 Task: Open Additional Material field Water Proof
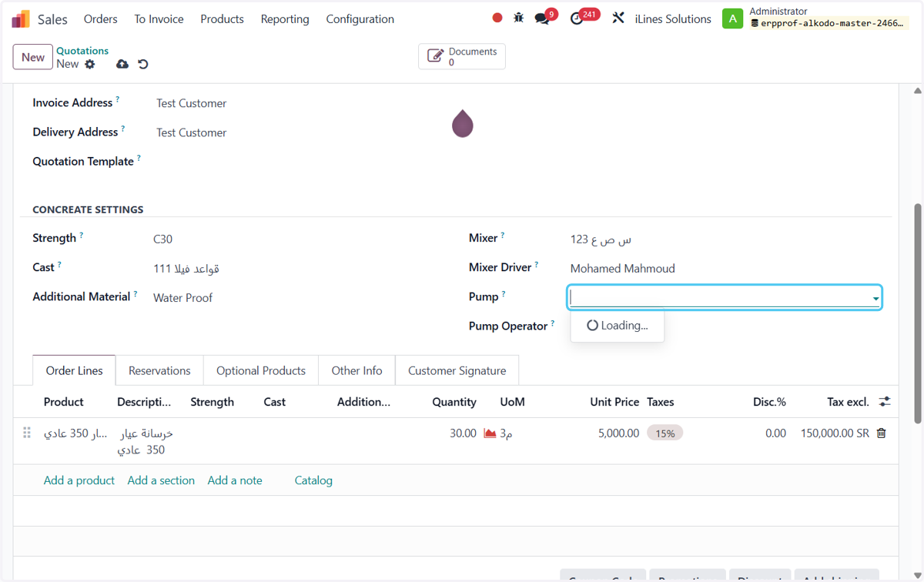(x=182, y=297)
